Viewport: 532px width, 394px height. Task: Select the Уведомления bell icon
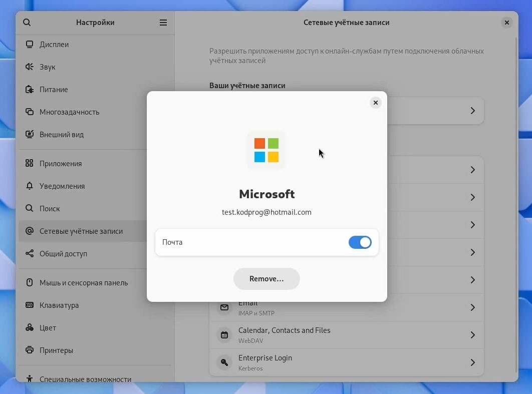[30, 186]
